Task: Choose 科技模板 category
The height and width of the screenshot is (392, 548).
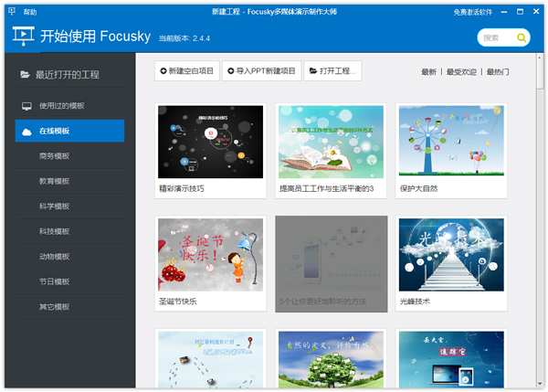Action: [x=70, y=231]
